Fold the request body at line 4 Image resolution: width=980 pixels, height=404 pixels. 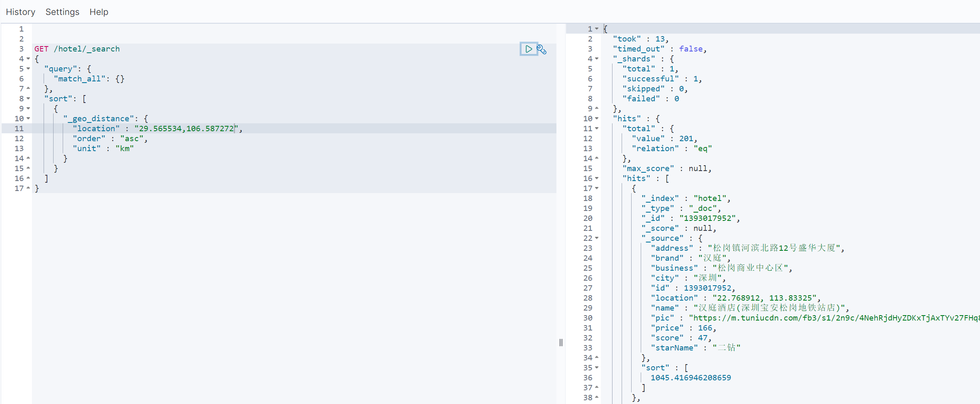pyautogui.click(x=28, y=59)
